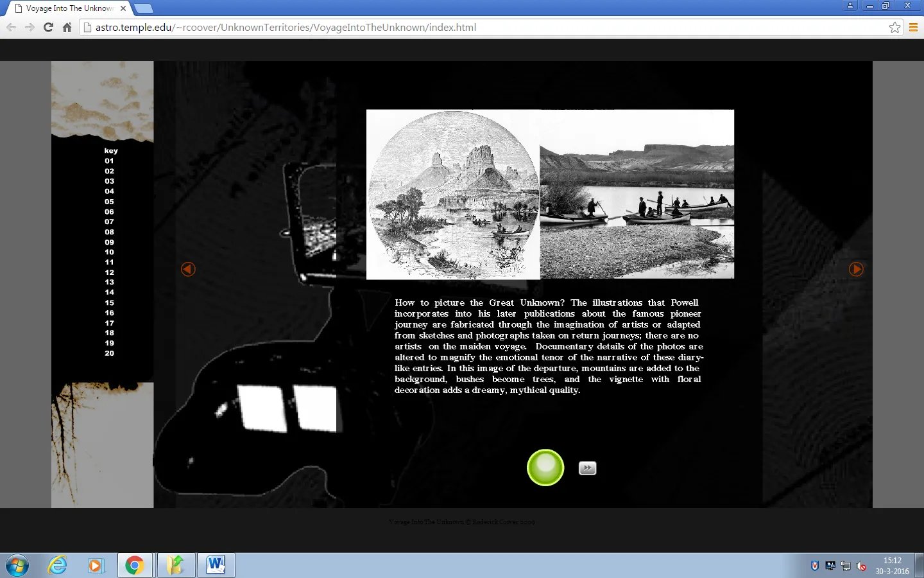This screenshot has width=924, height=578.
Task: Open Microsoft Word from the taskbar
Action: (x=216, y=565)
